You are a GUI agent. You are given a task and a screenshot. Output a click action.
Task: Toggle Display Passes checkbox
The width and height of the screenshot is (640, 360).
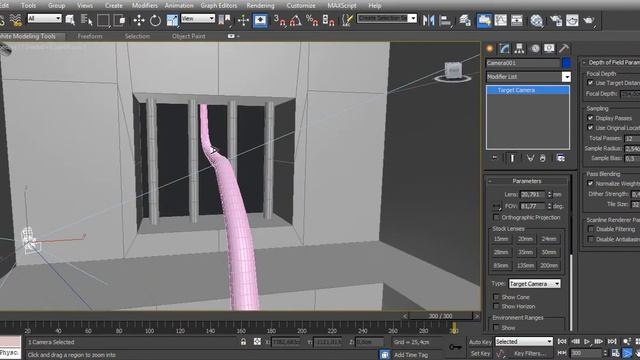pyautogui.click(x=590, y=118)
